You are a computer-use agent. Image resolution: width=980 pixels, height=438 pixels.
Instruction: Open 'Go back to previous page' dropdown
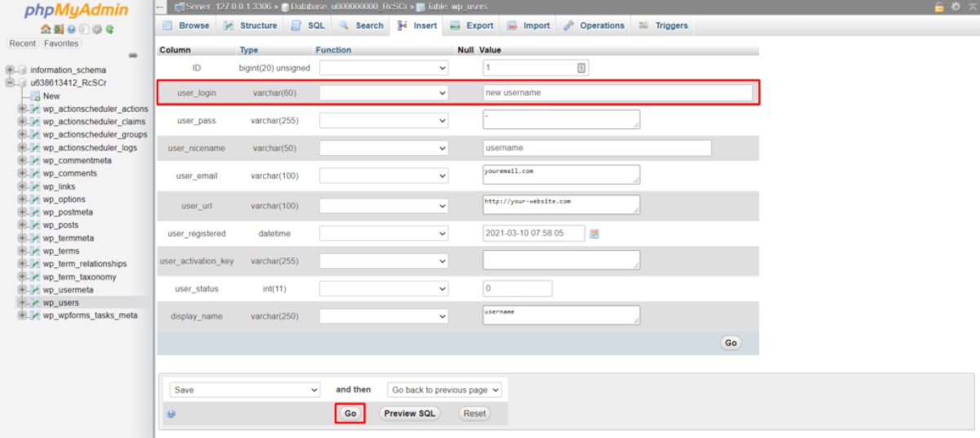tap(444, 390)
